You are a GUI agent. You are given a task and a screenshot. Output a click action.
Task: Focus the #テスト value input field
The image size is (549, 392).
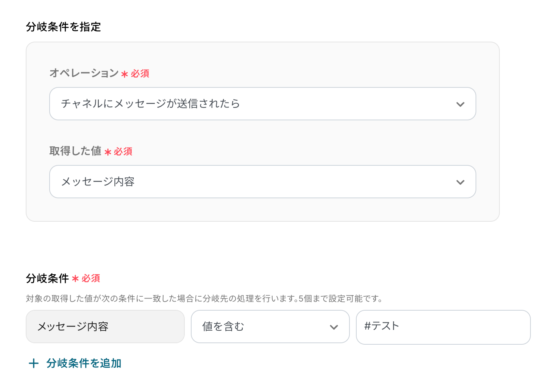[443, 327]
